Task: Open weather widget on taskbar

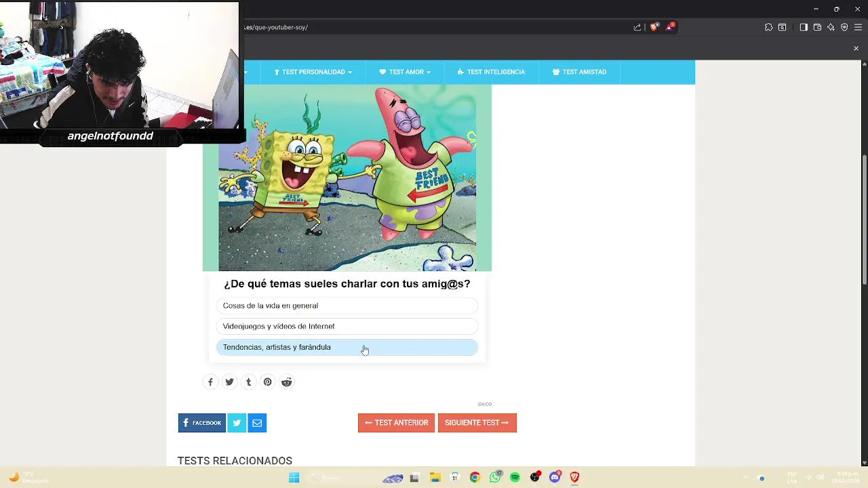Action: tap(28, 478)
